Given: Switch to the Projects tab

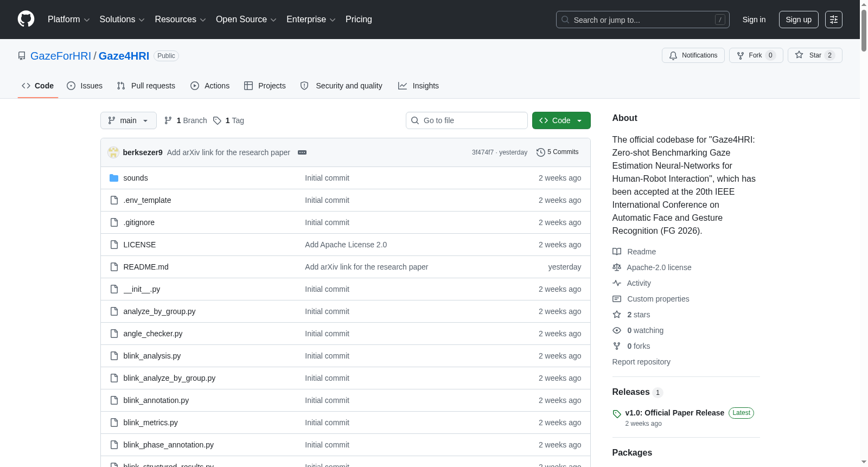Looking at the screenshot, I should [x=265, y=86].
